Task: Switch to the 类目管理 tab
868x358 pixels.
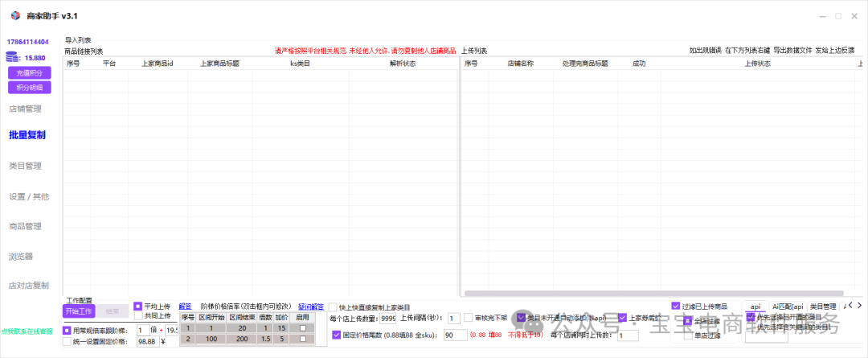Action: [823, 307]
